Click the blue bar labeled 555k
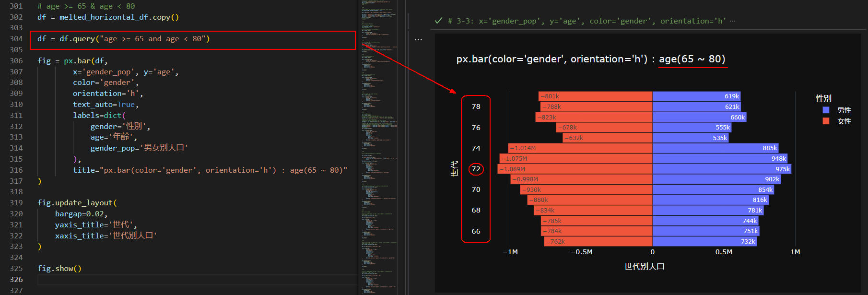Image resolution: width=868 pixels, height=295 pixels. pos(692,128)
